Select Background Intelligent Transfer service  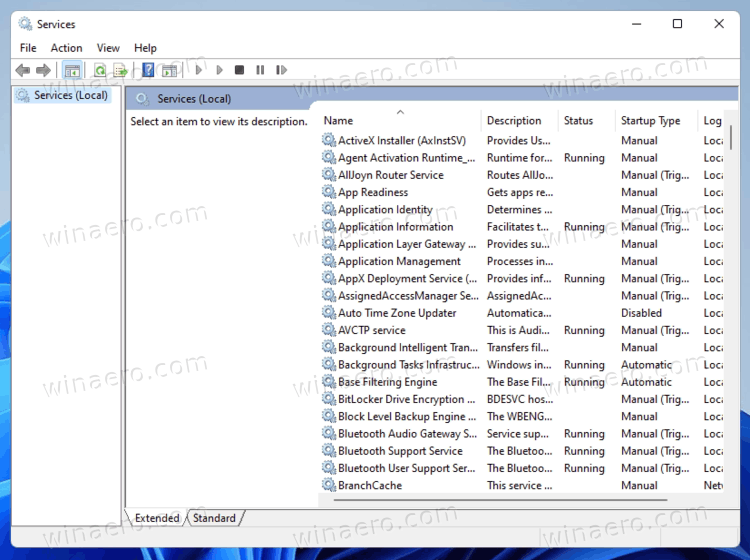pyautogui.click(x=521, y=347)
